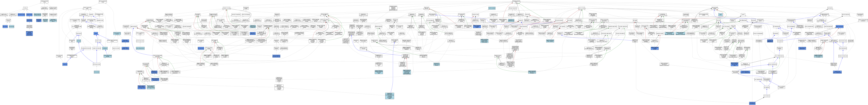Click the circadian rhythm node
Viewport: 868px width, 105px height.
[x=475, y=15]
